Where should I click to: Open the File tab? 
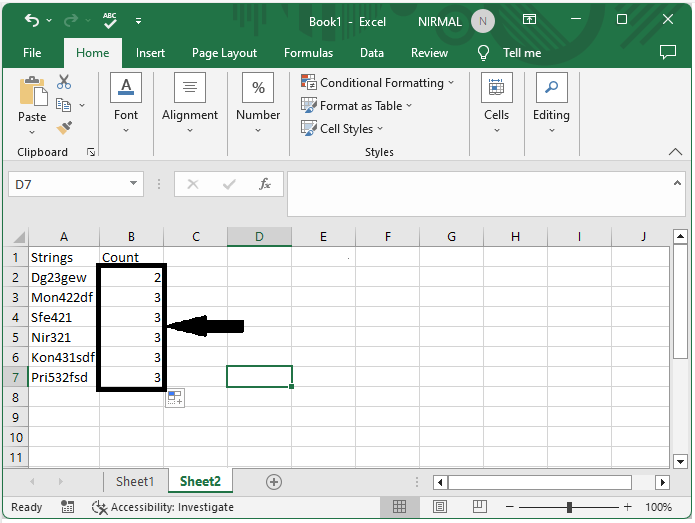pyautogui.click(x=32, y=53)
